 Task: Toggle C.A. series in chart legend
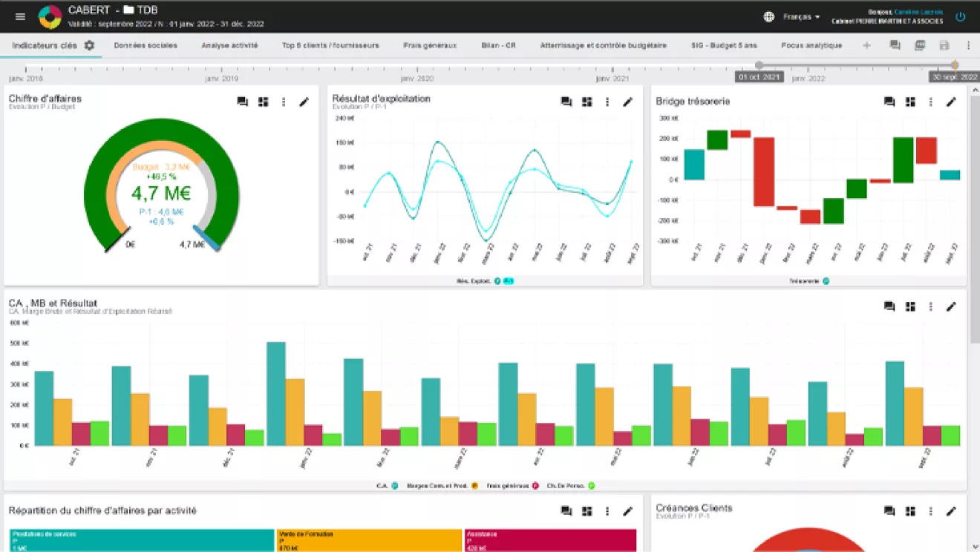388,486
